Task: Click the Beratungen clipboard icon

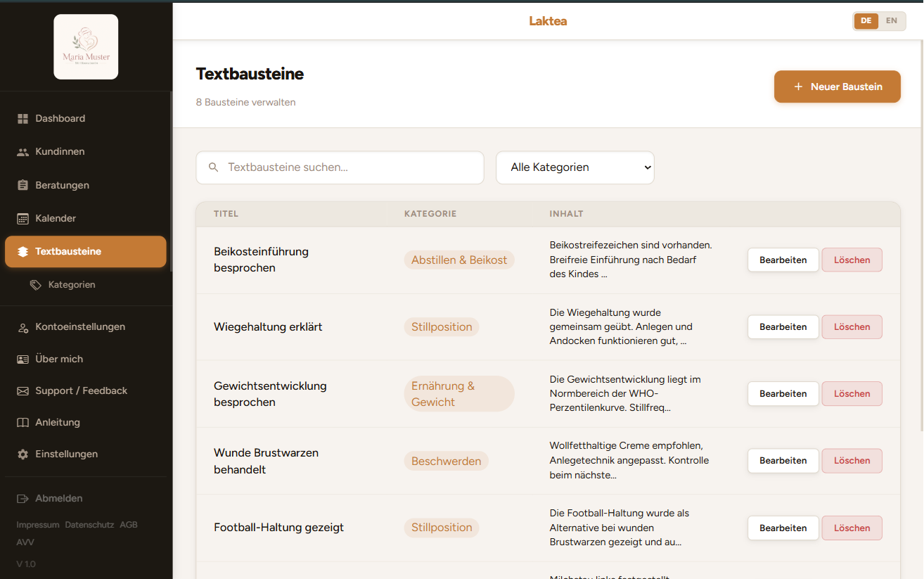Action: [23, 186]
